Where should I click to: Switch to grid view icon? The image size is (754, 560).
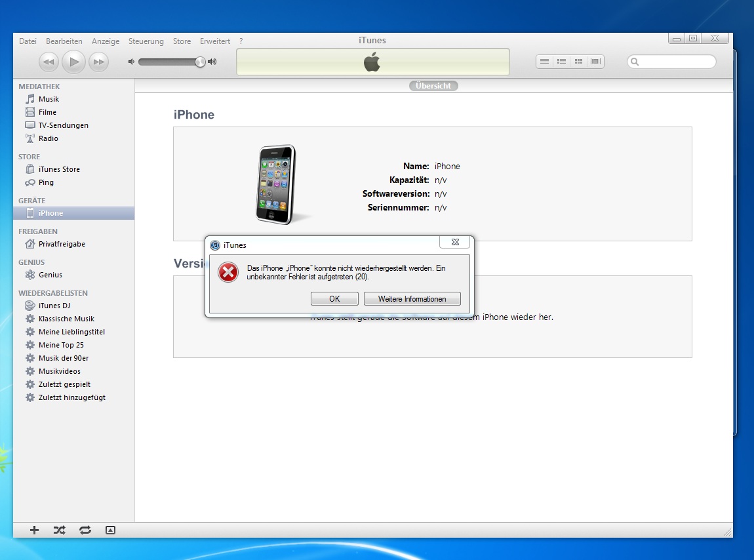coord(578,62)
